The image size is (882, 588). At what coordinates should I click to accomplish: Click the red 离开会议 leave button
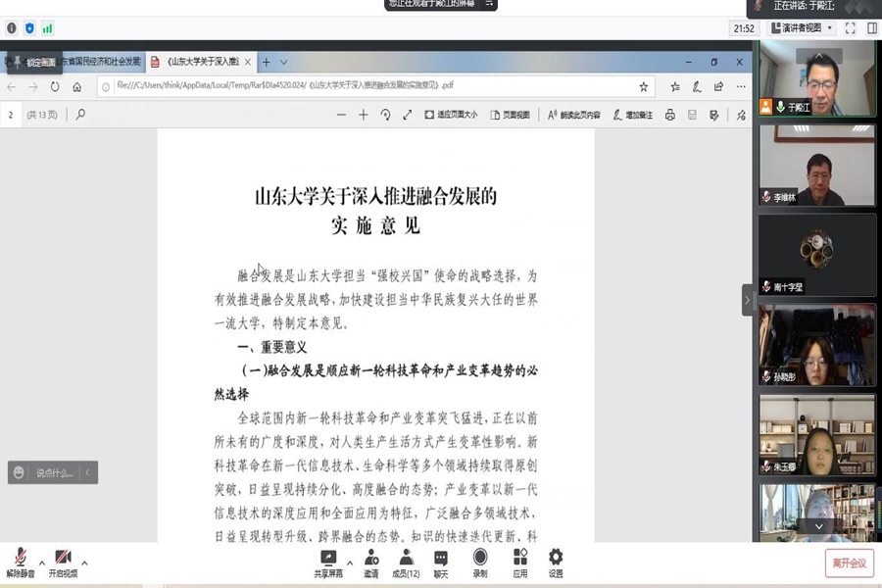click(x=849, y=563)
